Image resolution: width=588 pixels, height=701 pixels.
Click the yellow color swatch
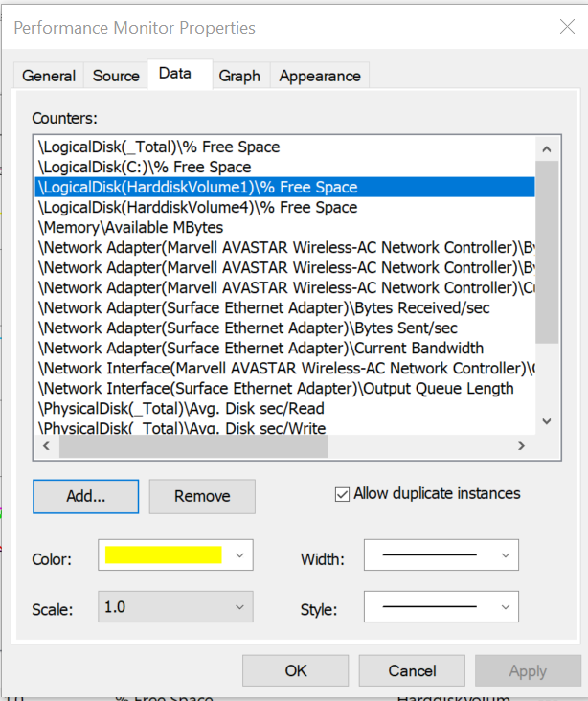point(164,554)
